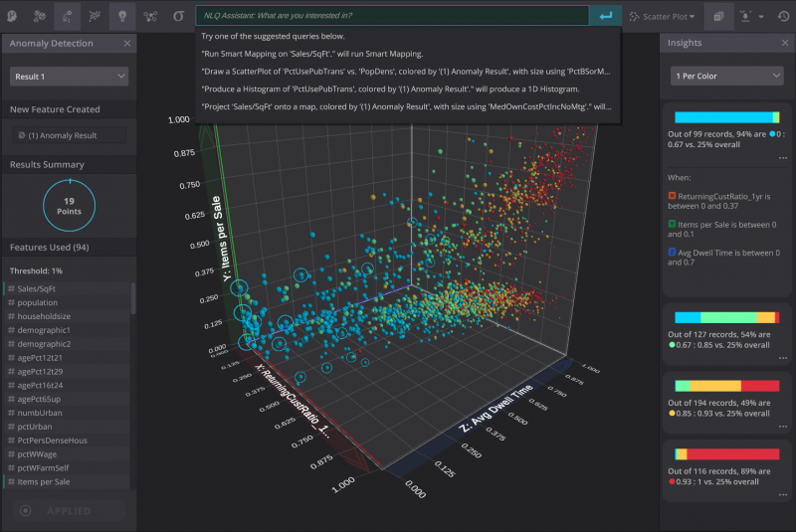Click the Features Used (94) header
The width and height of the screenshot is (796, 532).
[49, 248]
